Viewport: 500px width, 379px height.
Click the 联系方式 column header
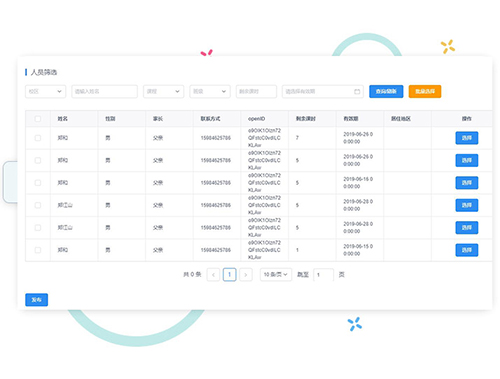(x=210, y=119)
